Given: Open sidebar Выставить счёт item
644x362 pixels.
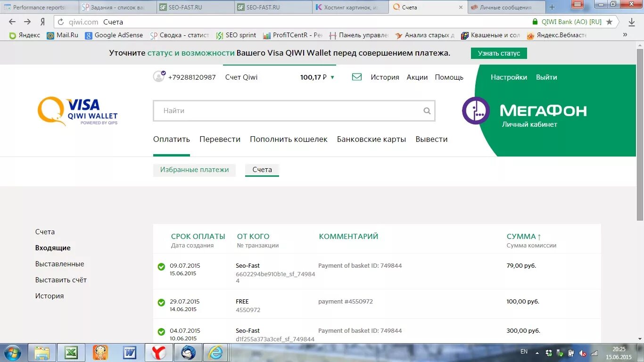Looking at the screenshot, I should 61,280.
